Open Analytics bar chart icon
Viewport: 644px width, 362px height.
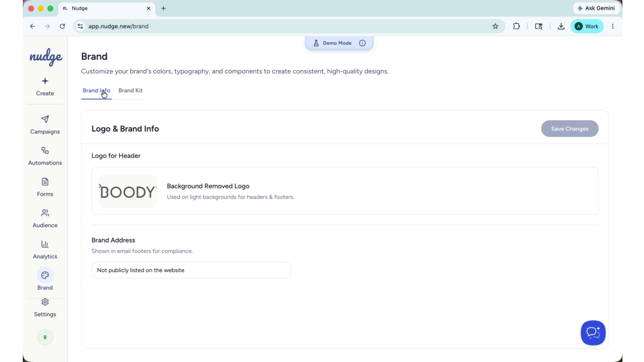(x=45, y=244)
